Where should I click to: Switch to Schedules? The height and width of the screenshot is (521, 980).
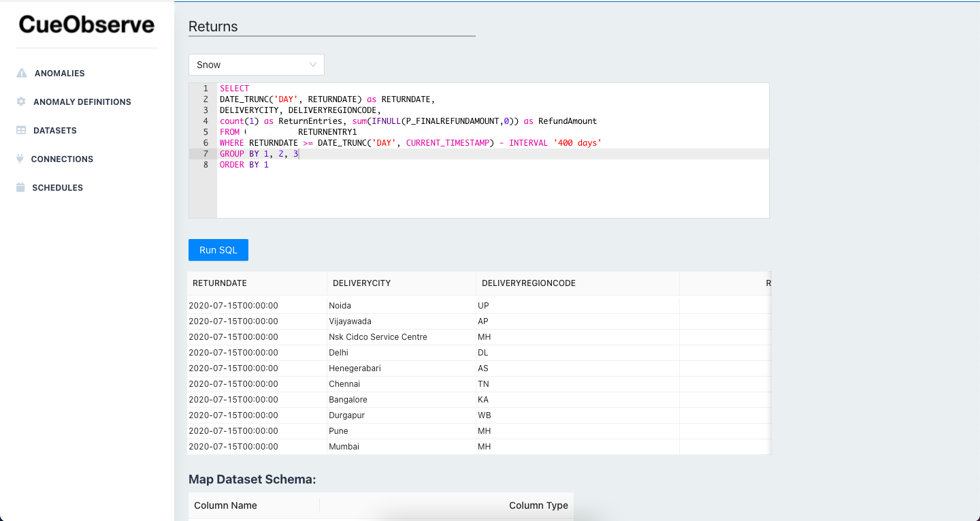coord(57,187)
